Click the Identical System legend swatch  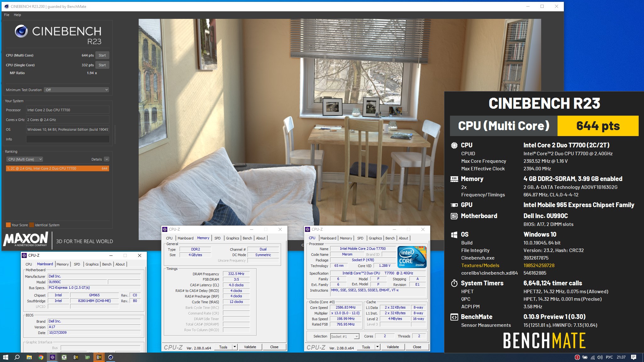tap(31, 225)
